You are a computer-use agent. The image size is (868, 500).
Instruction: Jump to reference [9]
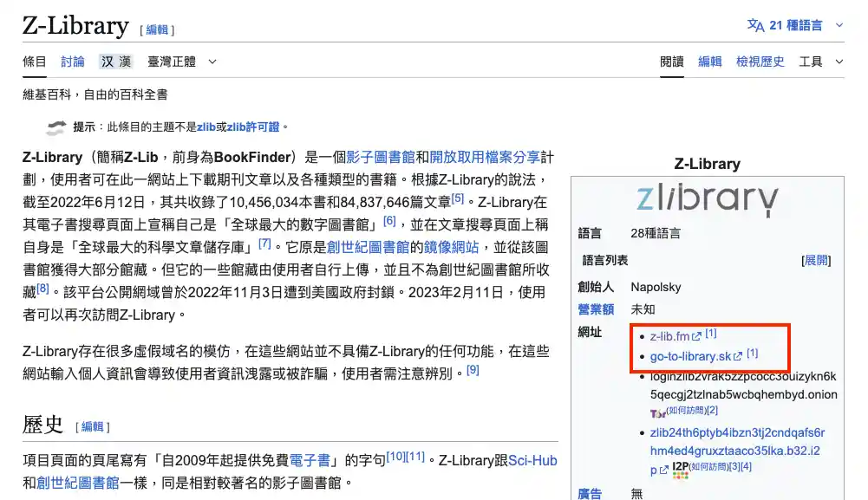click(x=473, y=369)
